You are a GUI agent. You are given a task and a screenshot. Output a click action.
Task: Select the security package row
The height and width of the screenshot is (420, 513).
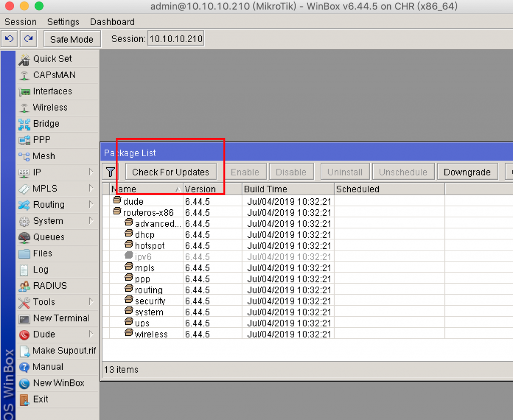308,301
